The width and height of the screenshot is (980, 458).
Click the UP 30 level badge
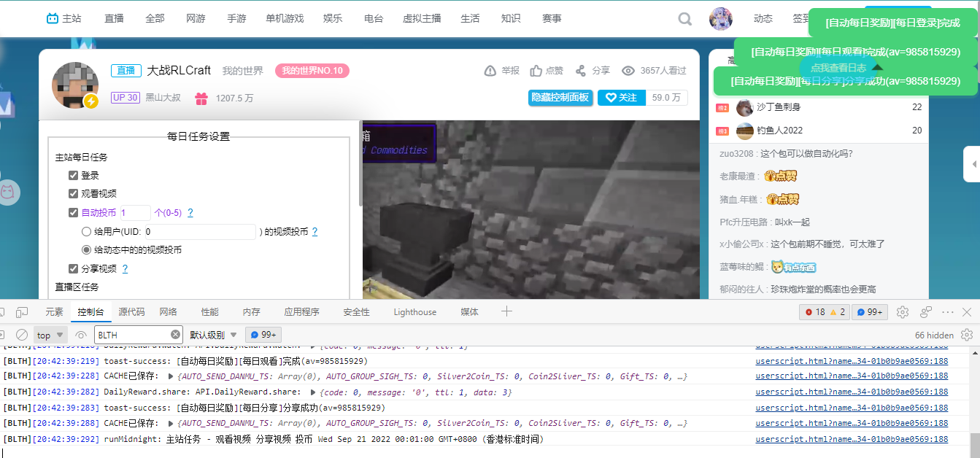pyautogui.click(x=125, y=97)
